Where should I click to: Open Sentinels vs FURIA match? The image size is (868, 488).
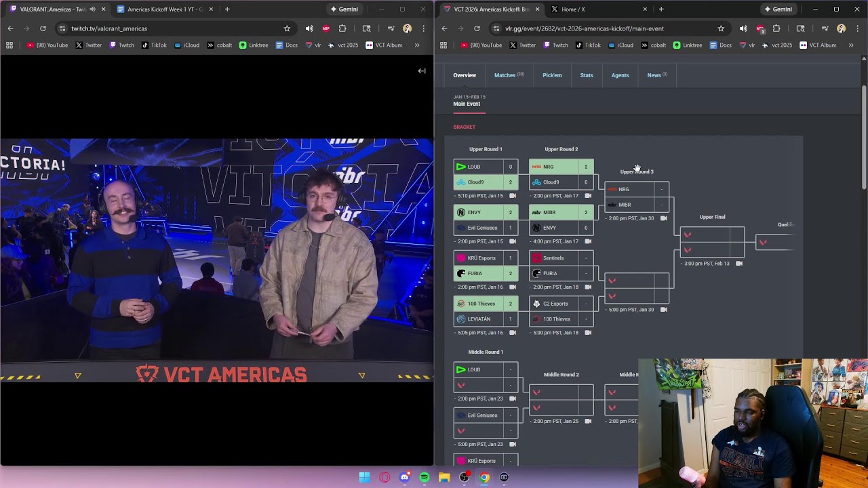(x=561, y=266)
